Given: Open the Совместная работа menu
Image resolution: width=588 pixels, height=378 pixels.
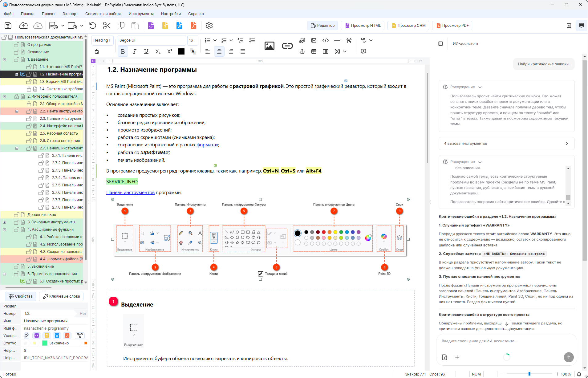Looking at the screenshot, I should 103,14.
